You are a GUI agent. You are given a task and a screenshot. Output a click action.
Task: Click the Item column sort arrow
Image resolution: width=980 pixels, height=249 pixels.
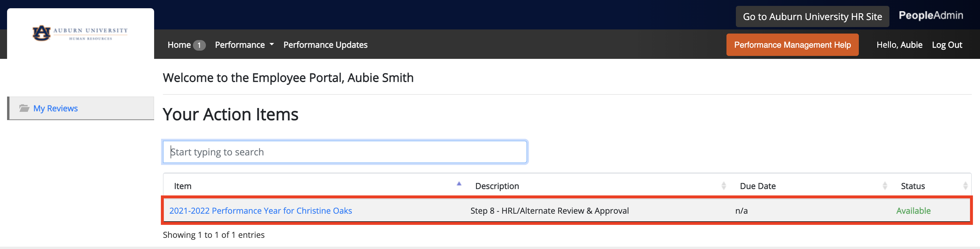click(x=459, y=184)
